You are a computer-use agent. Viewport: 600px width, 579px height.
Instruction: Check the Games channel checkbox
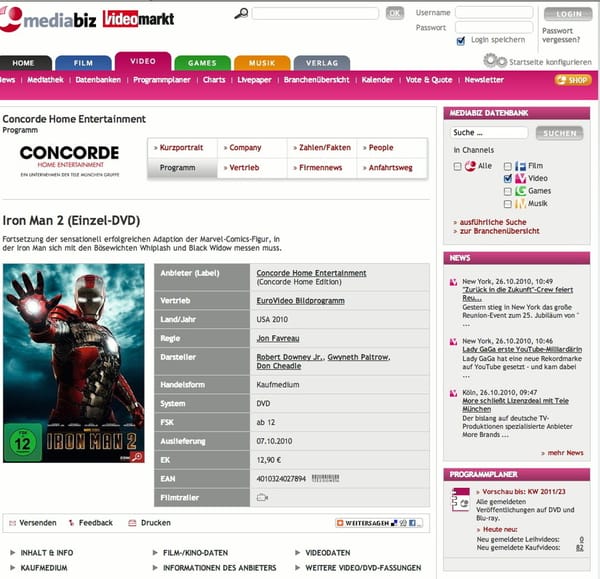click(508, 191)
